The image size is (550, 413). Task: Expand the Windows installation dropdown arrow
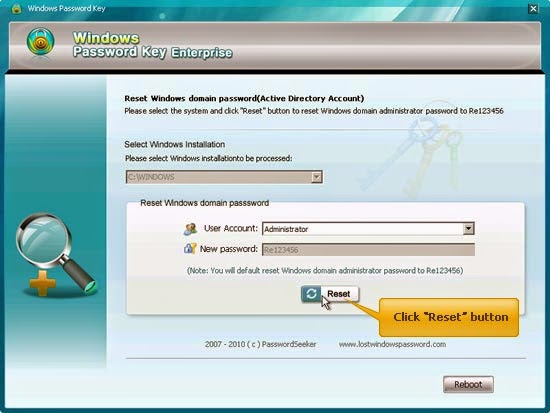316,177
